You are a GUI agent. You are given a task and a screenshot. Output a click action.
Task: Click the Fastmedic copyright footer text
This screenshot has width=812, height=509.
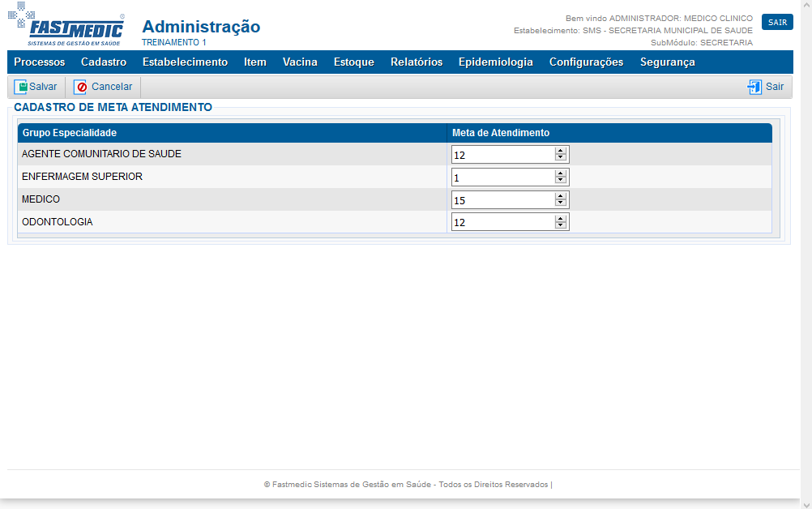click(x=408, y=485)
